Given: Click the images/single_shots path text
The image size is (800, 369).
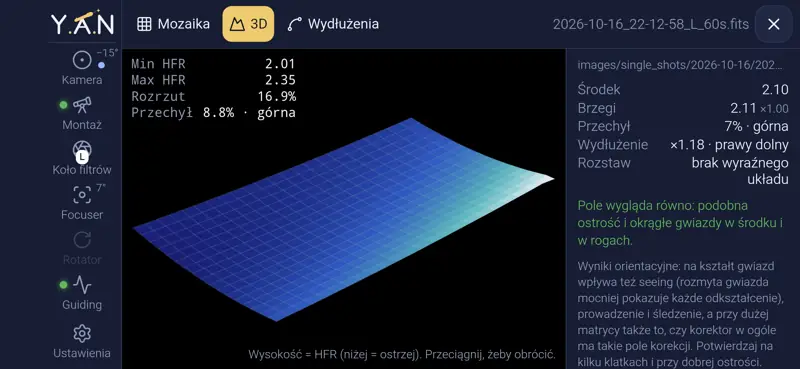Looking at the screenshot, I should point(680,65).
